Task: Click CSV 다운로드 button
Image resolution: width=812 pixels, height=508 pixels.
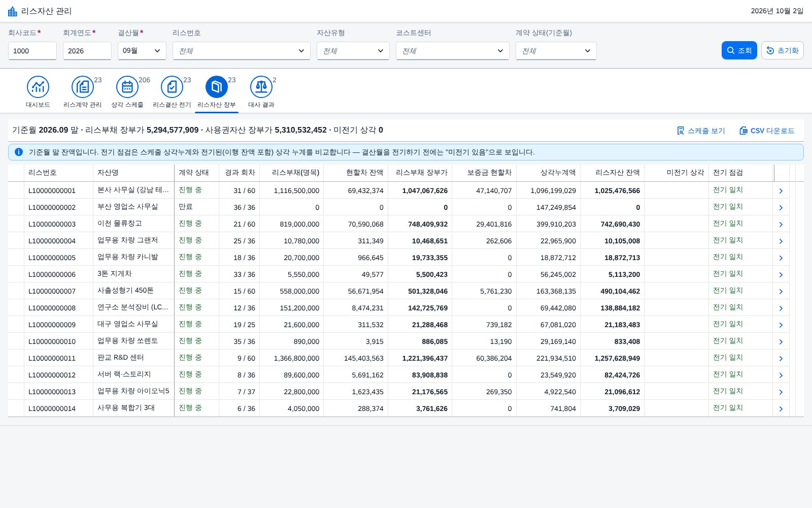Action: pyautogui.click(x=767, y=131)
